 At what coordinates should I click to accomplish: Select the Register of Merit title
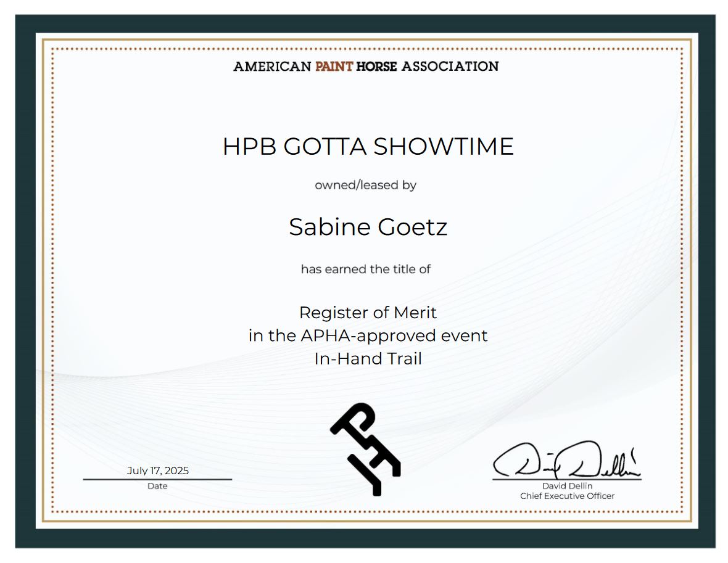(x=368, y=313)
